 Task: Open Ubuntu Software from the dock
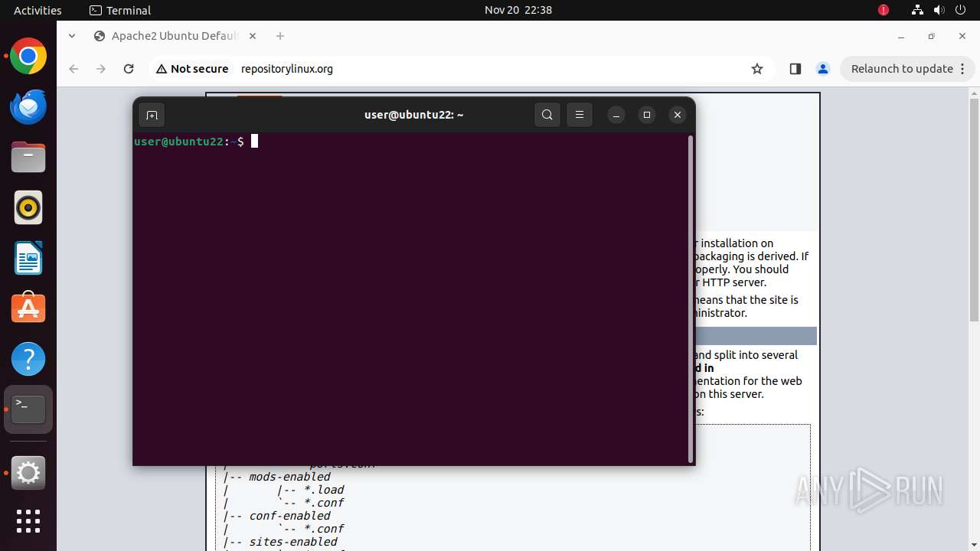(28, 308)
